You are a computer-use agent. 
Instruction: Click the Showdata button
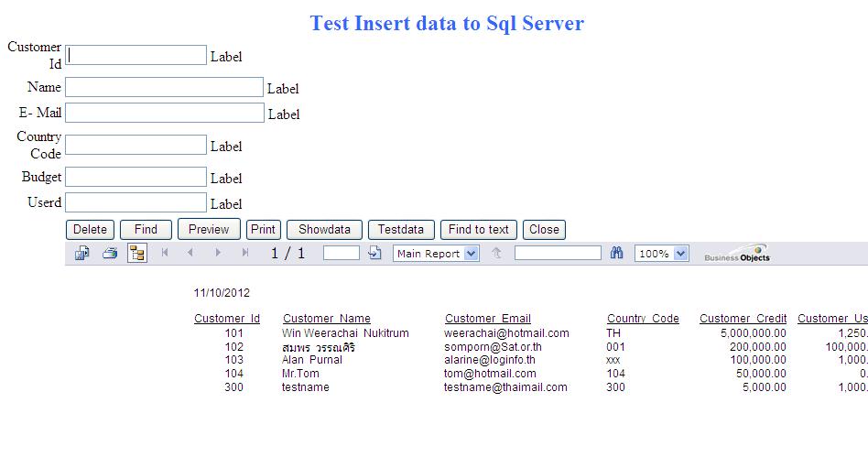(x=324, y=229)
